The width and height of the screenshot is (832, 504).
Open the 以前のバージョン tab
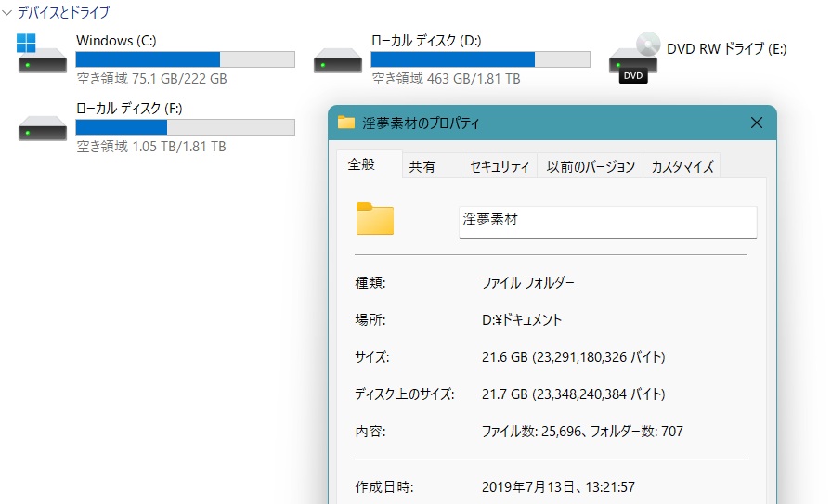[591, 166]
